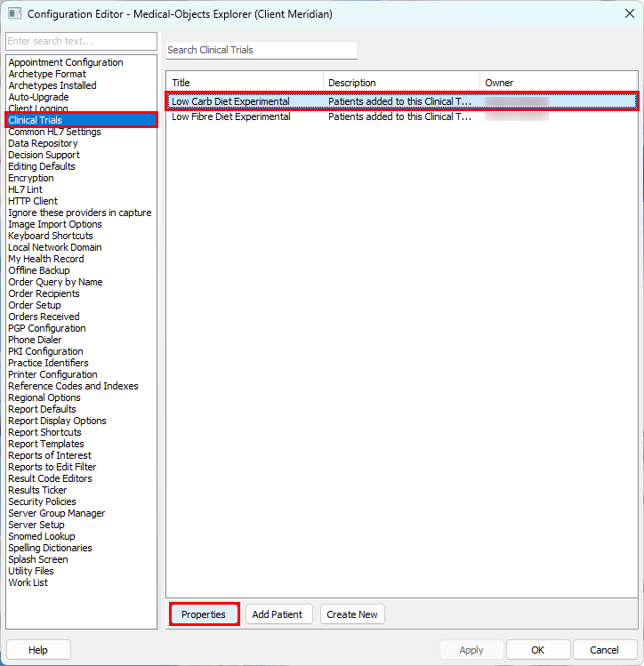This screenshot has height=666, width=644.
Task: Open Appointment Configuration in settings list
Action: pyautogui.click(x=66, y=62)
